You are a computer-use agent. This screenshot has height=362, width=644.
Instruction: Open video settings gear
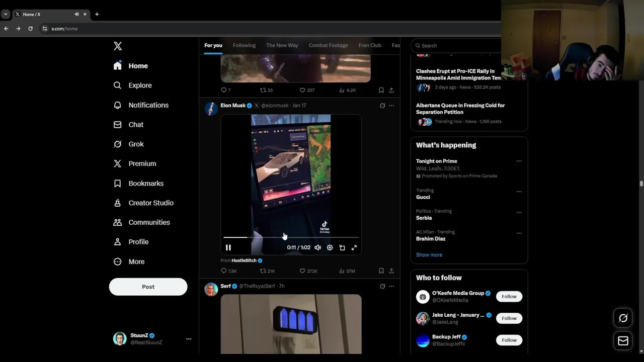(330, 247)
